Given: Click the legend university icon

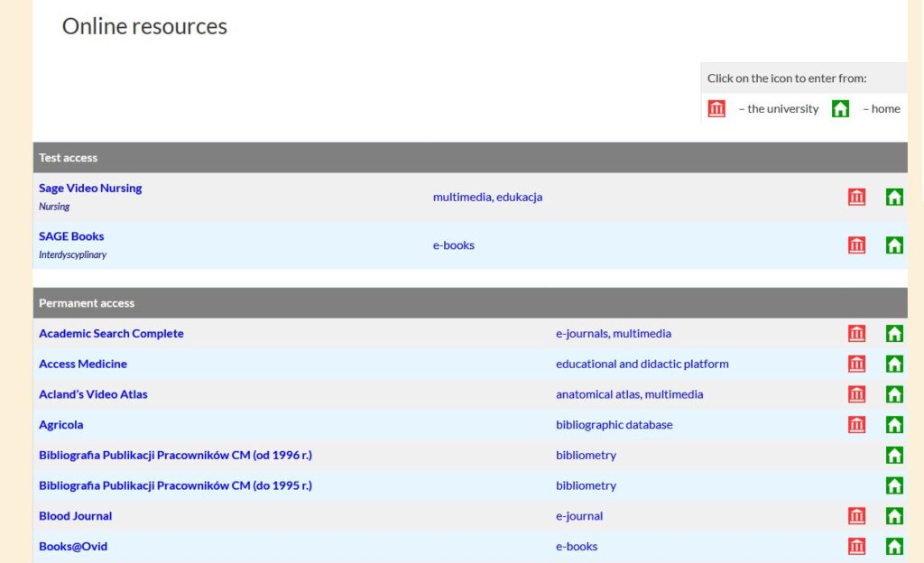Looking at the screenshot, I should [x=716, y=108].
